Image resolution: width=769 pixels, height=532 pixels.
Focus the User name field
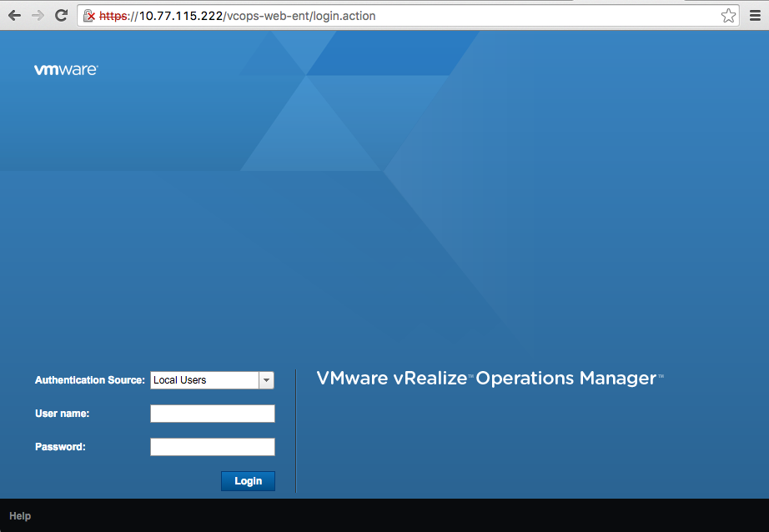click(213, 414)
